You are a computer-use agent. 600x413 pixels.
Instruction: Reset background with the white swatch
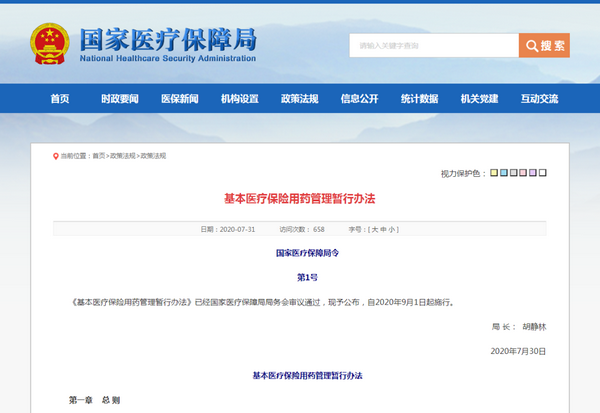543,173
